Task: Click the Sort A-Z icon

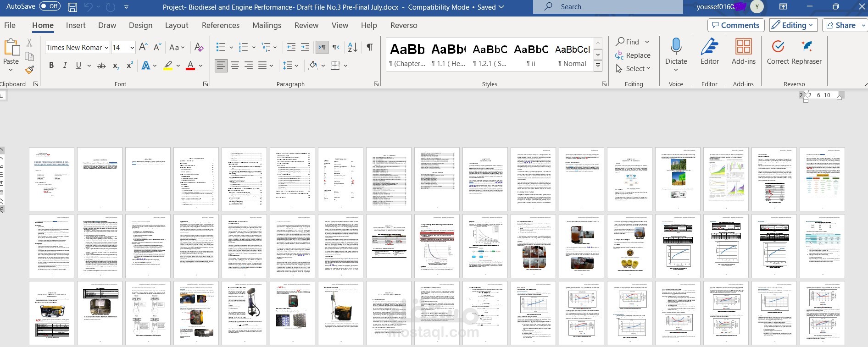Action: (352, 47)
